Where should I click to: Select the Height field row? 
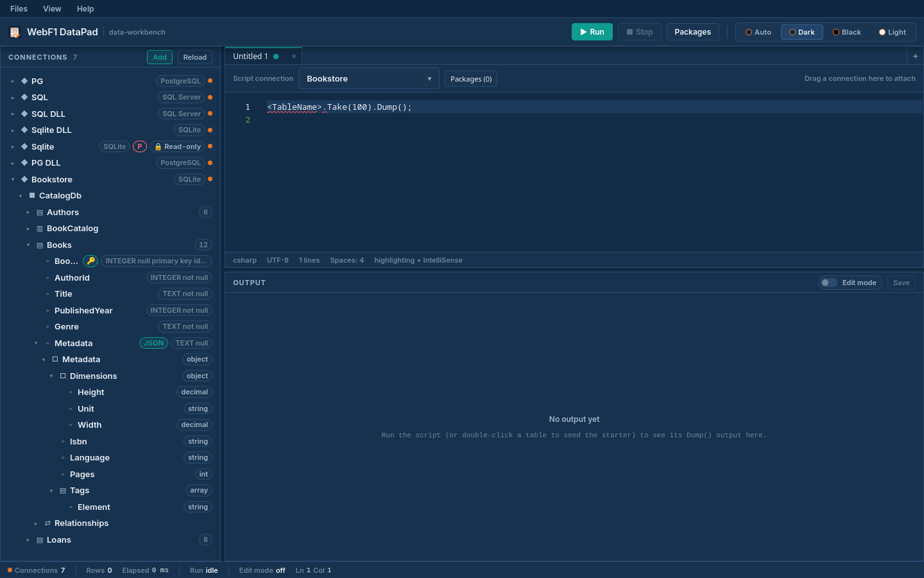point(110,392)
